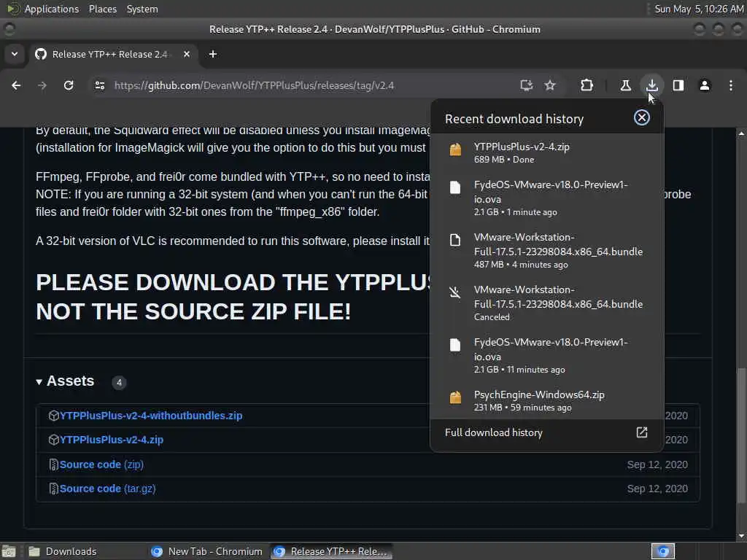747x560 pixels.
Task: View site information icon in address bar
Action: point(99,85)
